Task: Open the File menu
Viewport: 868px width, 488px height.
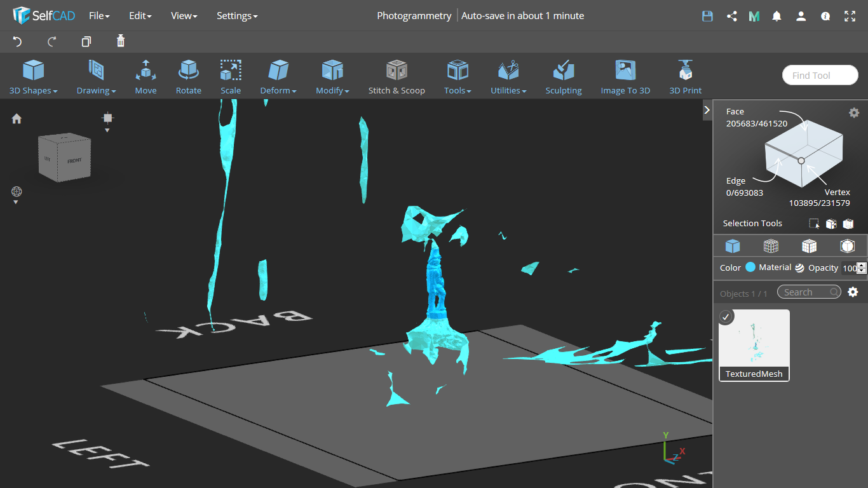Action: pyautogui.click(x=99, y=16)
